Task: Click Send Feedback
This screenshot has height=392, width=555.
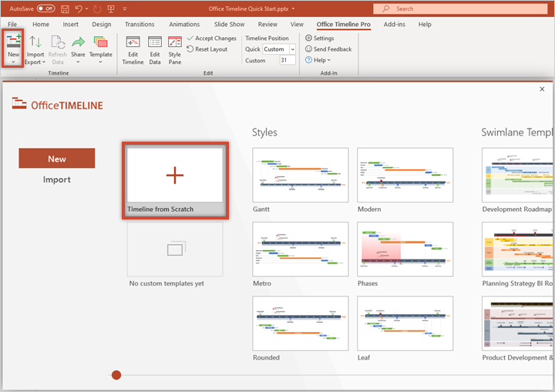Action: (328, 49)
